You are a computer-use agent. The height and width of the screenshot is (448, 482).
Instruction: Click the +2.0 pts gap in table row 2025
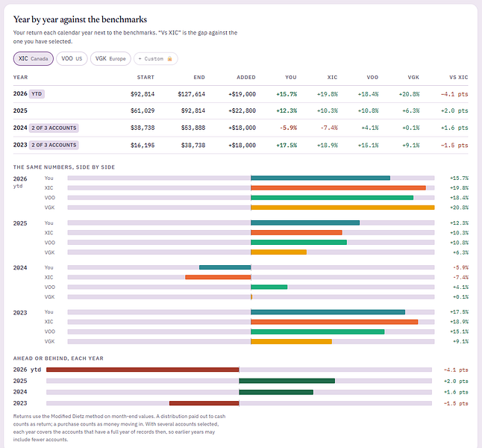pyautogui.click(x=454, y=111)
